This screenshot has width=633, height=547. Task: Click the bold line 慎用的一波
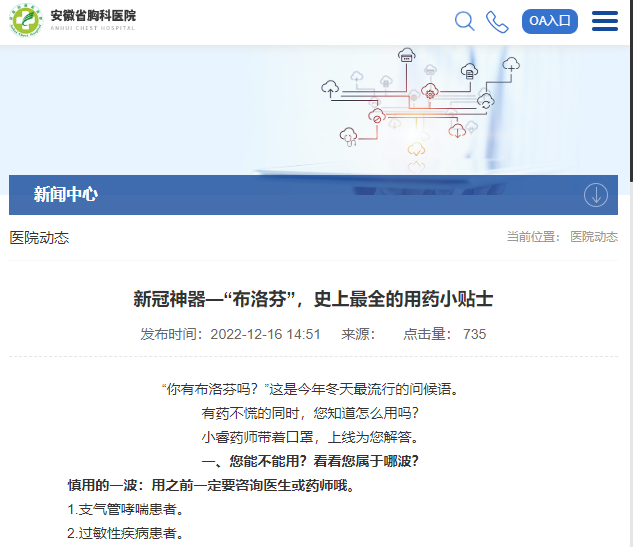(211, 485)
